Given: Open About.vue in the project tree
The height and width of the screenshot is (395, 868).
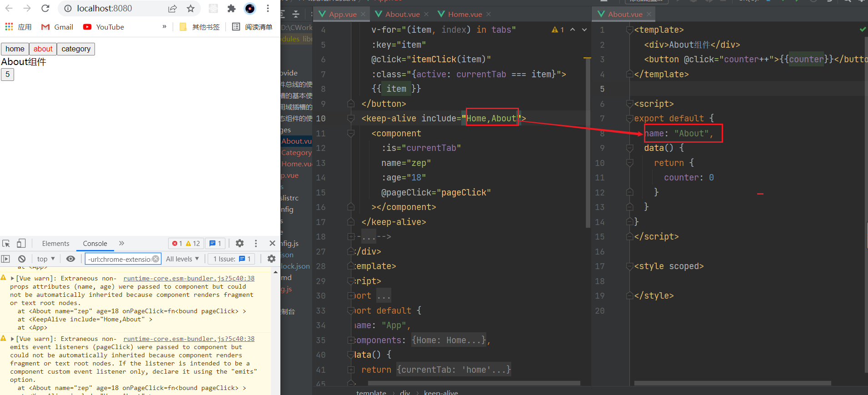Looking at the screenshot, I should click(x=297, y=141).
